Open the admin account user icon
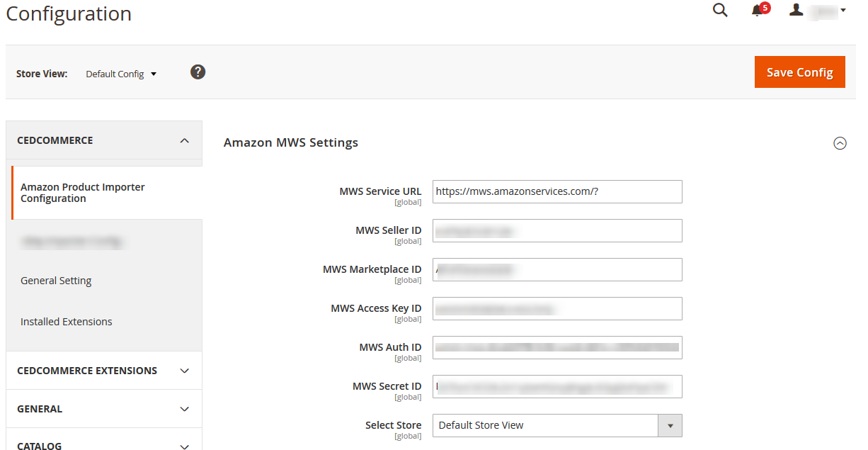Viewport: 868px width, 450px height. click(x=795, y=9)
